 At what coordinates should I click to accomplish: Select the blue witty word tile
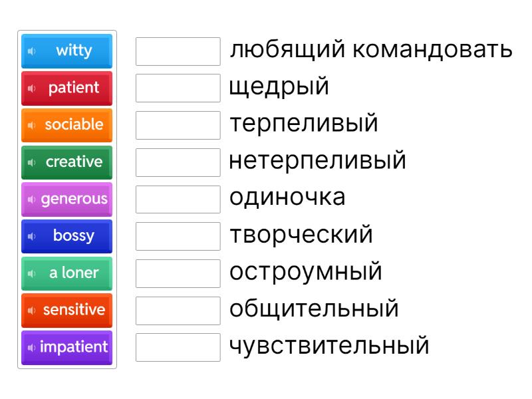73,51
